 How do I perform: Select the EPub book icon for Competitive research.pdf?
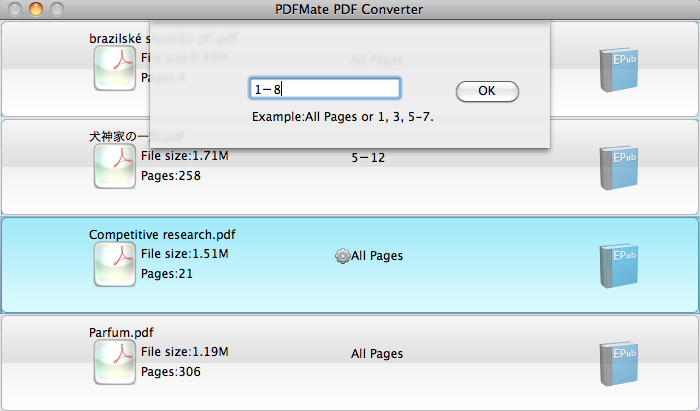[618, 266]
